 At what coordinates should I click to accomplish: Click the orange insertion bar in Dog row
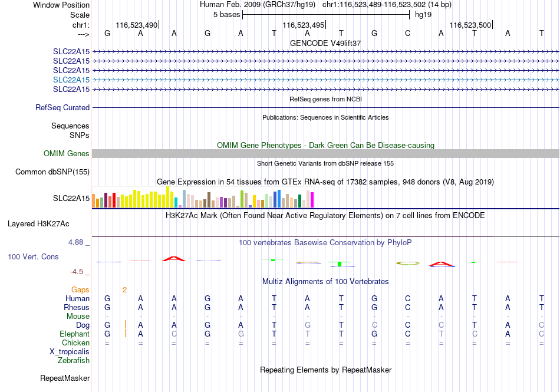point(125,325)
